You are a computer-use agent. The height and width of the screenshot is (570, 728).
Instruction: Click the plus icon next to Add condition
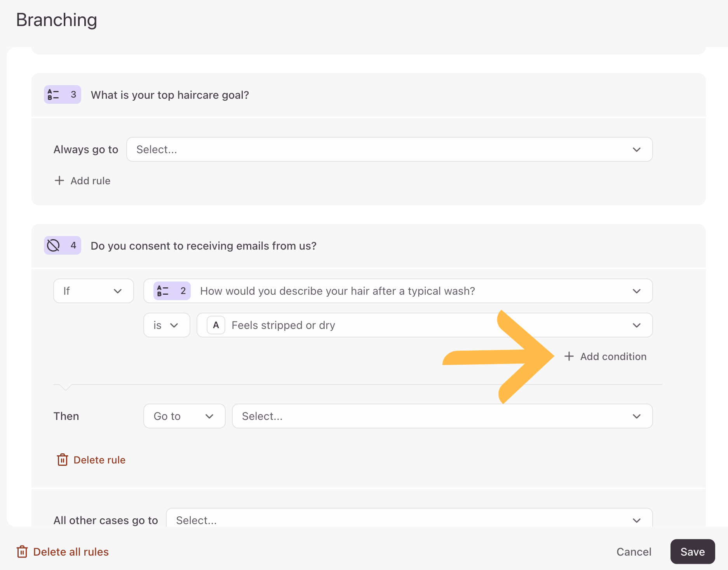point(569,357)
